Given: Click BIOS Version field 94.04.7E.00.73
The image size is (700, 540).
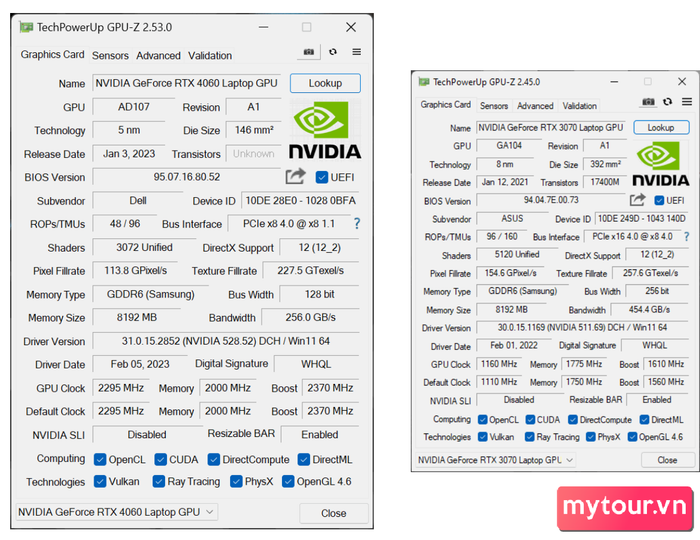Looking at the screenshot, I should point(551,200).
